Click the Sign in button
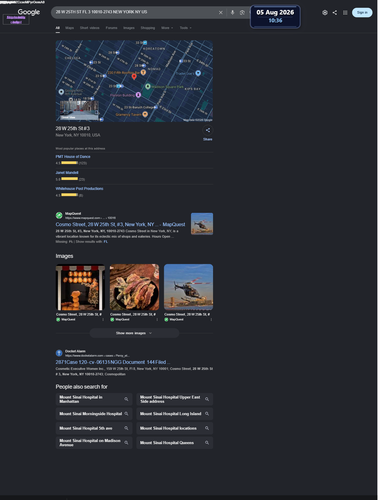 tap(362, 13)
